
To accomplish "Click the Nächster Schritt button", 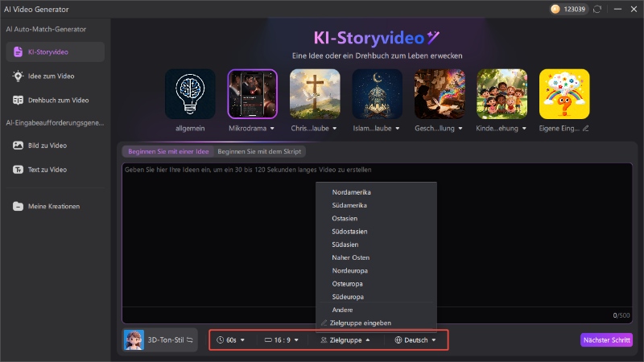I will (x=605, y=340).
